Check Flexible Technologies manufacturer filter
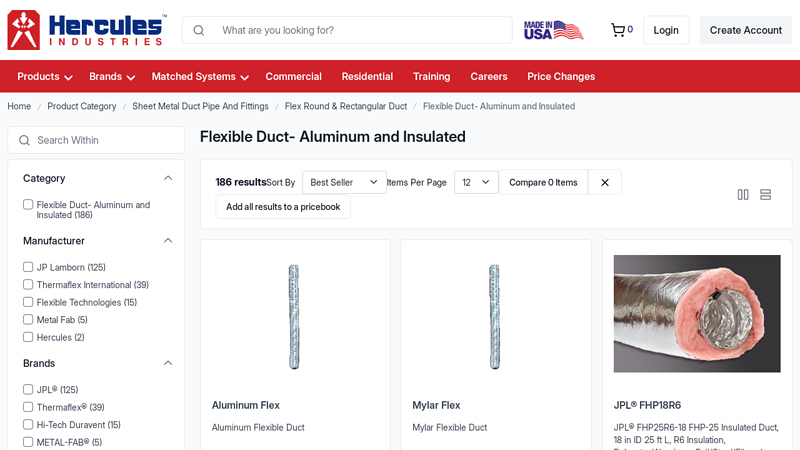800x450 pixels. pos(28,302)
